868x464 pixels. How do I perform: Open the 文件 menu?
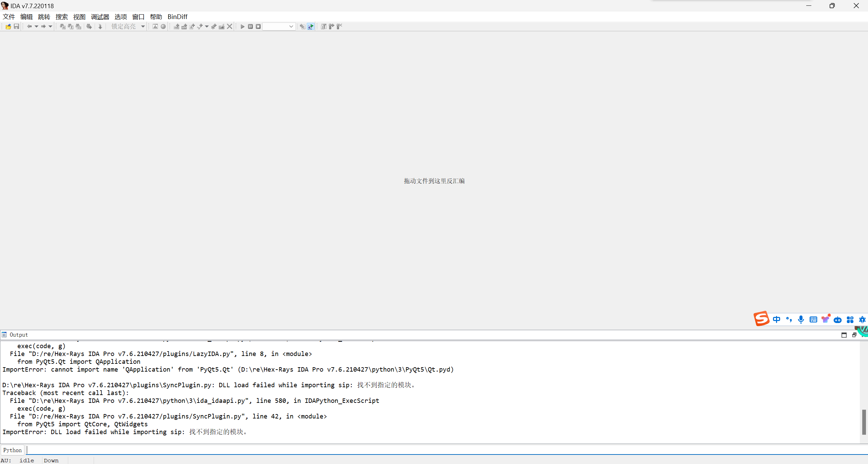9,17
